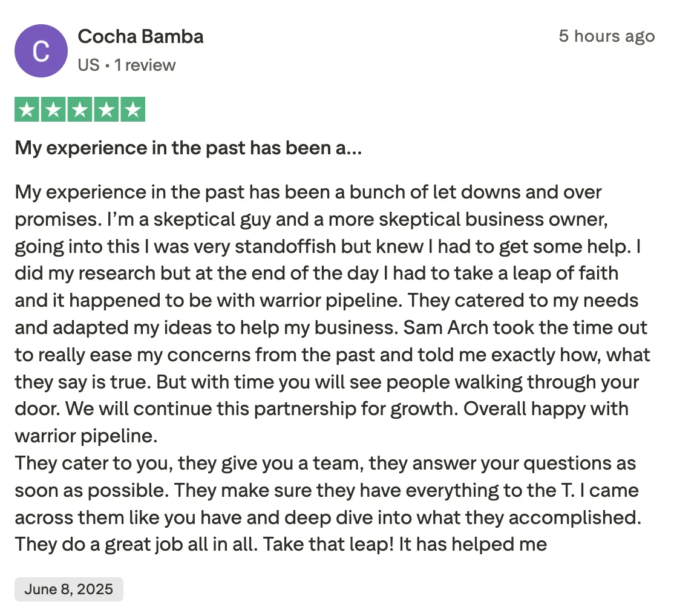Screen dimensions: 674x616
Task: Click the first green rating star
Action: coord(27,109)
